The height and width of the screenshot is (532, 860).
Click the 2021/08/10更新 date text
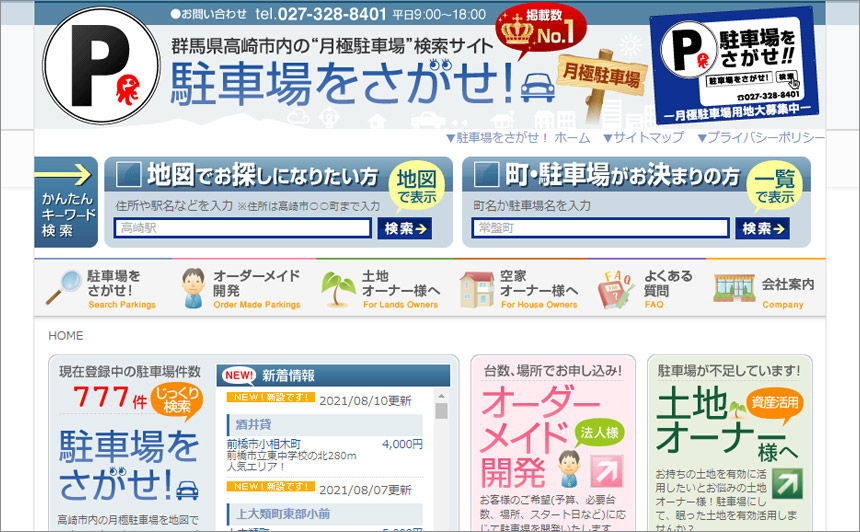click(x=365, y=401)
